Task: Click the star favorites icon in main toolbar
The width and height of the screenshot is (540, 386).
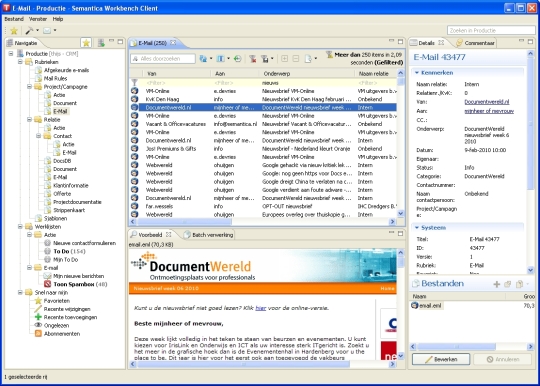Action: pyautogui.click(x=14, y=31)
